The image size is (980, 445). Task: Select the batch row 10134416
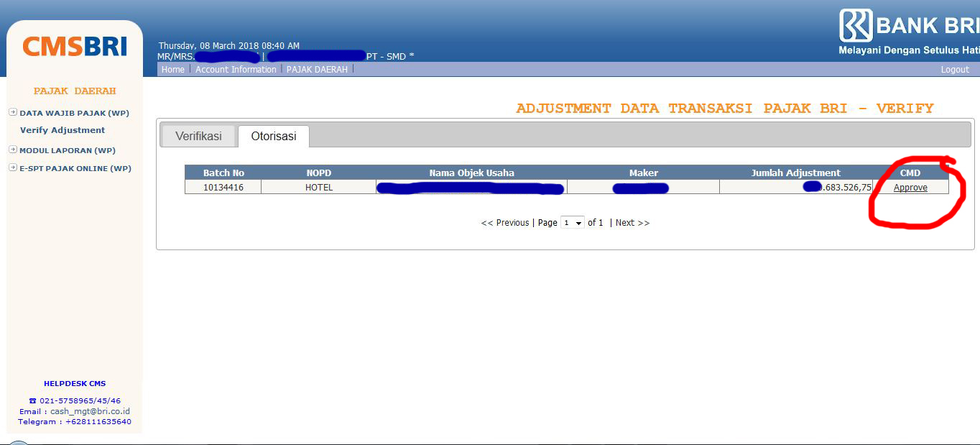[223, 186]
